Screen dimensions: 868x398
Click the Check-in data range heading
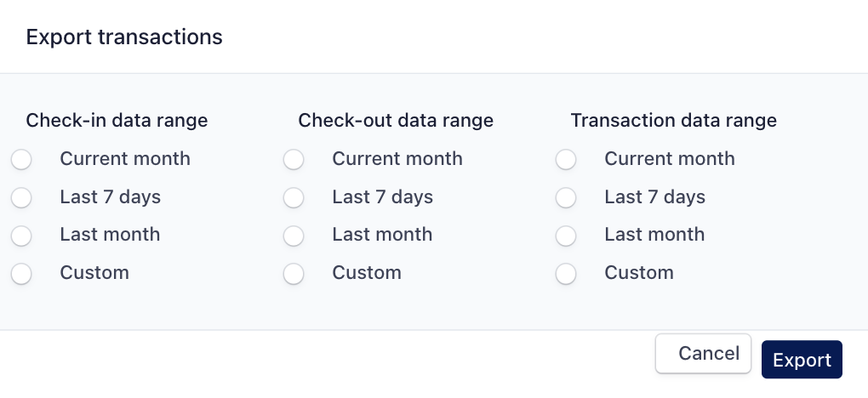117,121
